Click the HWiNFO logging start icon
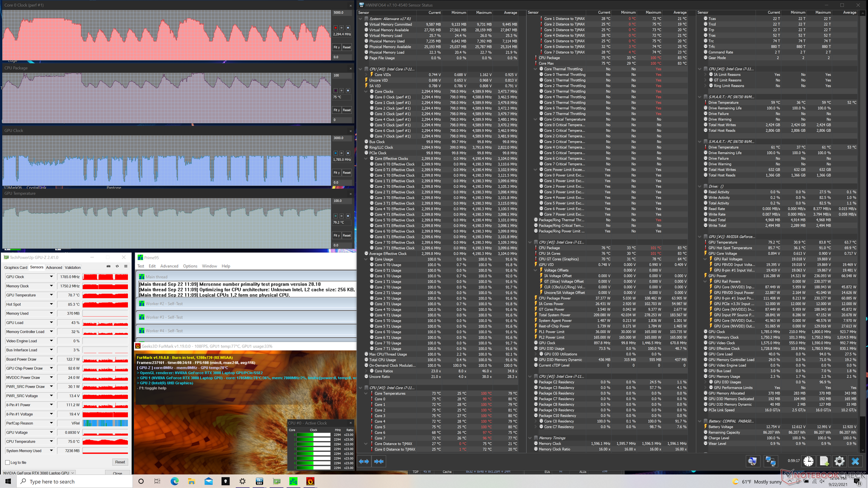Viewport: 868px width, 488px height. click(824, 461)
